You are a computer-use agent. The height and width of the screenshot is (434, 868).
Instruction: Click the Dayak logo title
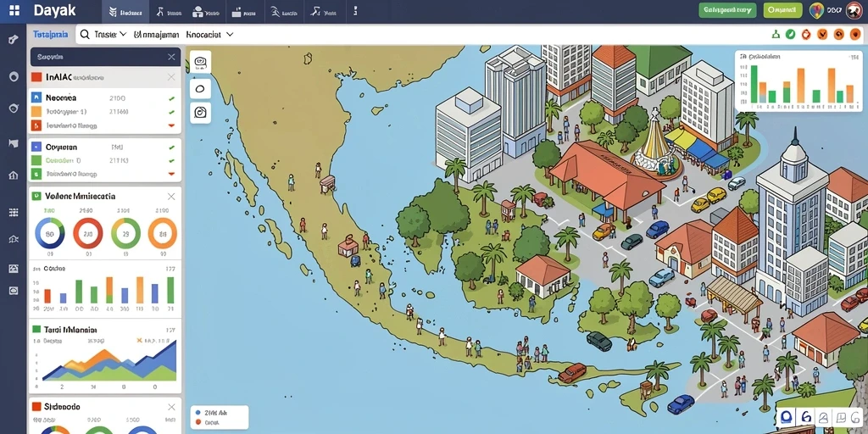pos(54,10)
